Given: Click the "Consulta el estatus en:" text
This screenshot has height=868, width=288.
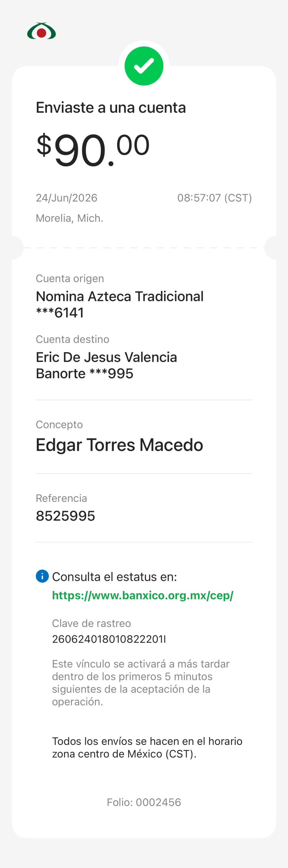Looking at the screenshot, I should tap(114, 577).
